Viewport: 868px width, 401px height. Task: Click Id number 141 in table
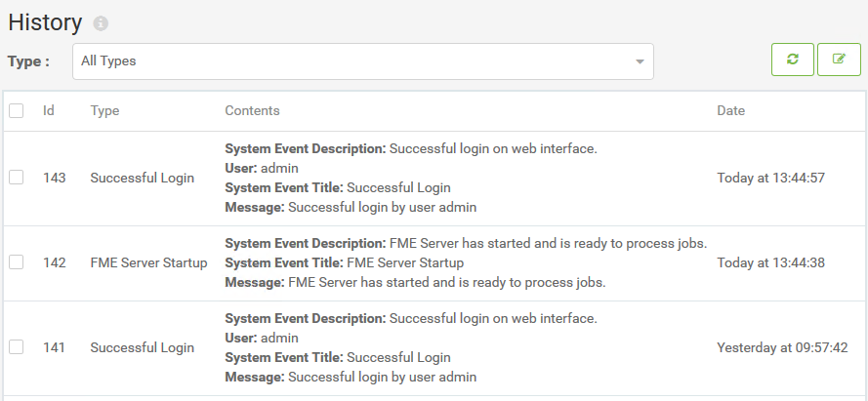point(55,348)
